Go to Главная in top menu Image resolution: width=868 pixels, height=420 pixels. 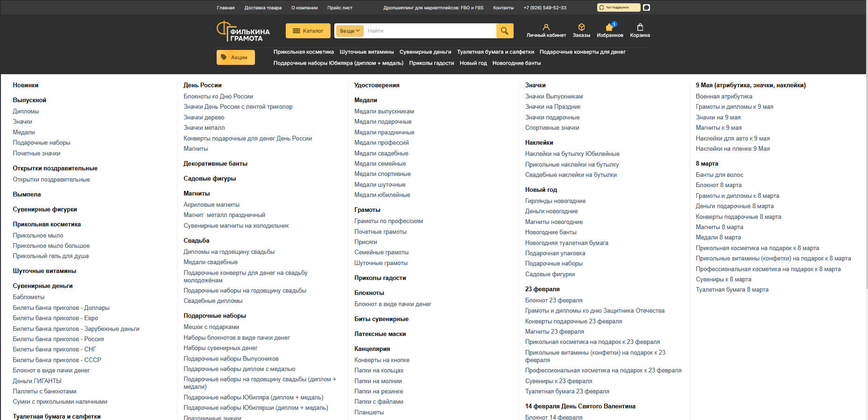coord(226,8)
